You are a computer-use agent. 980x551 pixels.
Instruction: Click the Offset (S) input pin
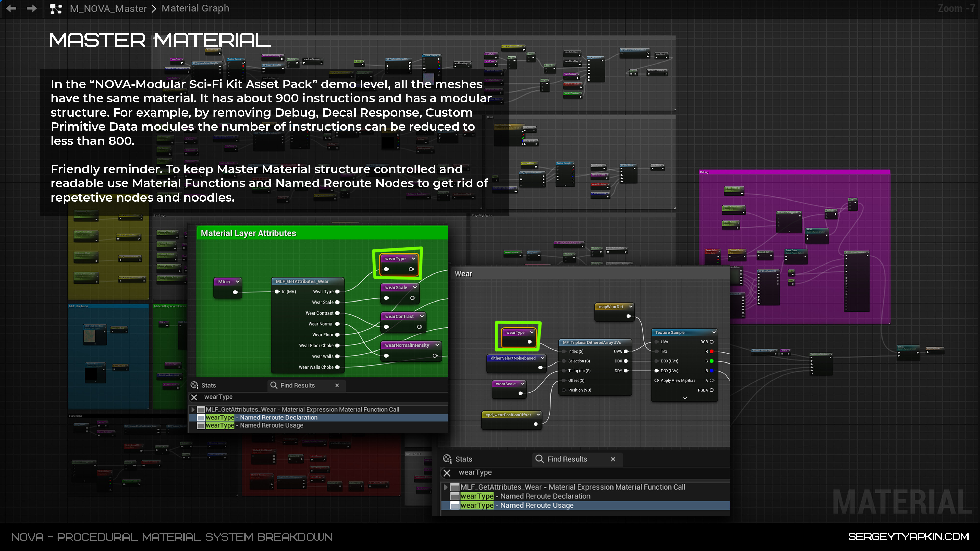(x=564, y=380)
